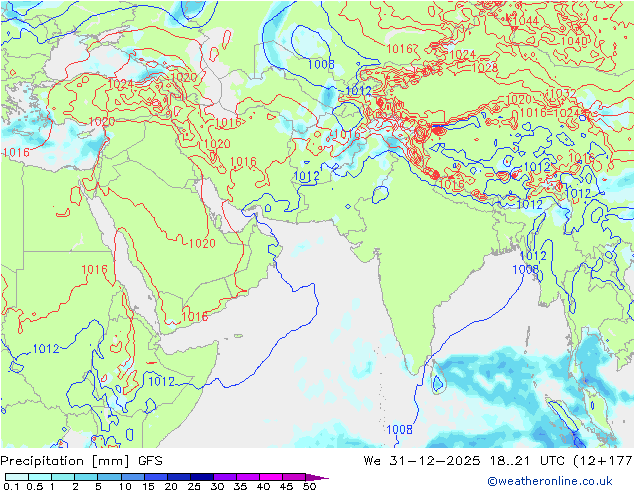Click the legend swatch between 45 and 50
The image size is (634, 490).
294,477
